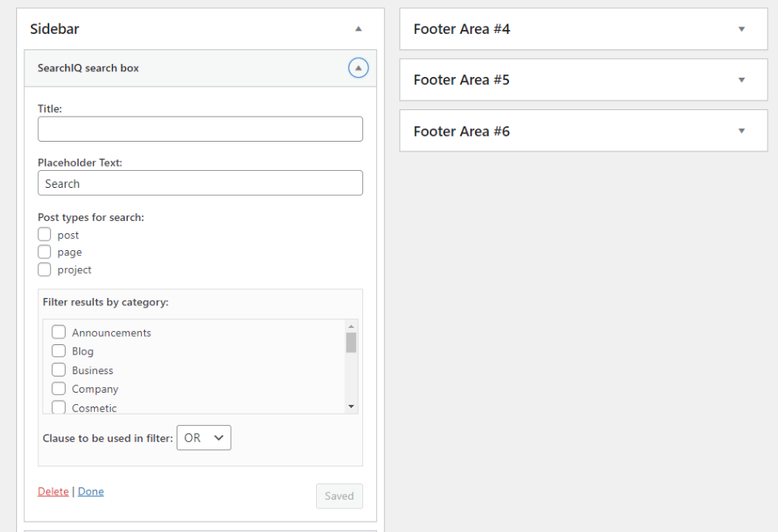The image size is (778, 532).
Task: Tick the project post type checkbox
Action: click(x=45, y=270)
